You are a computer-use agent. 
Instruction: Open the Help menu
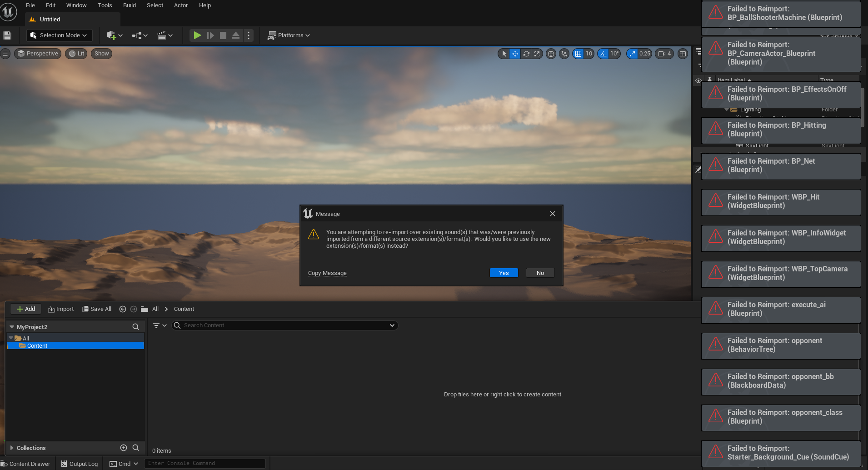click(205, 5)
